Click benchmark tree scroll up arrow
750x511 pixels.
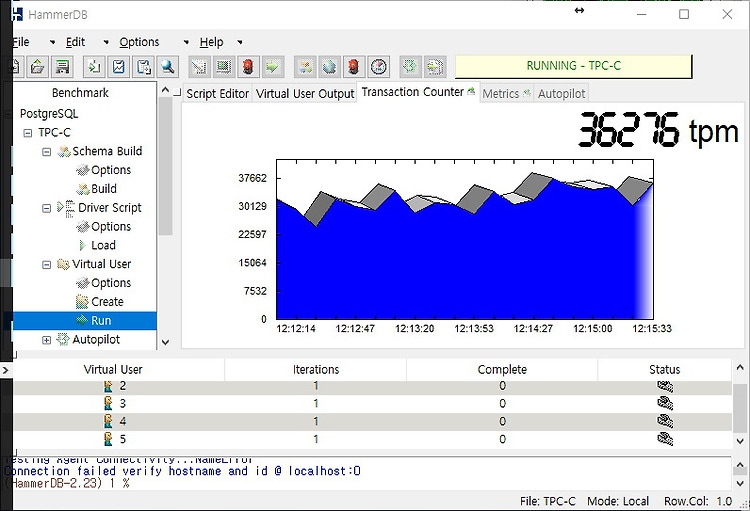[x=165, y=90]
